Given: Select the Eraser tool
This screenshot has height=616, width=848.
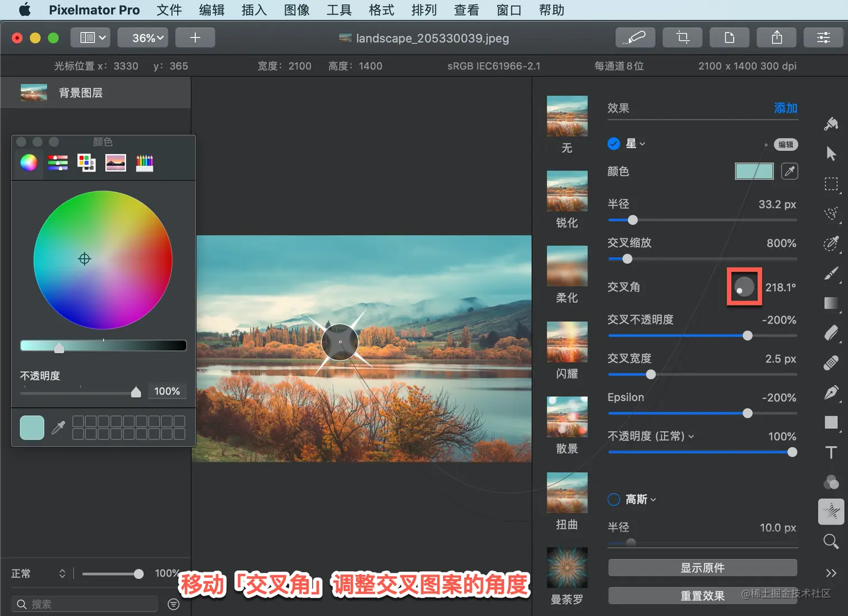Looking at the screenshot, I should [831, 333].
